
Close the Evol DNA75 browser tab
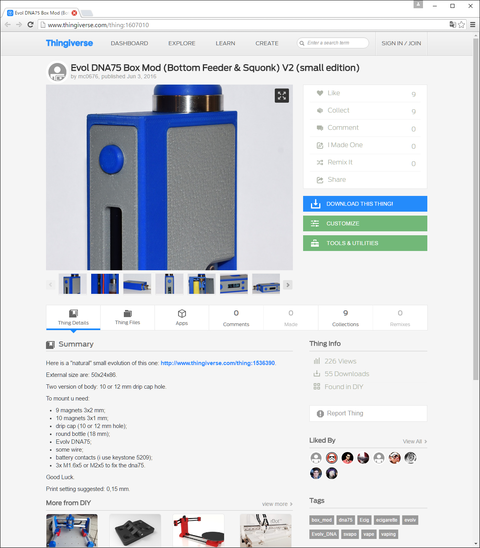pyautogui.click(x=74, y=13)
